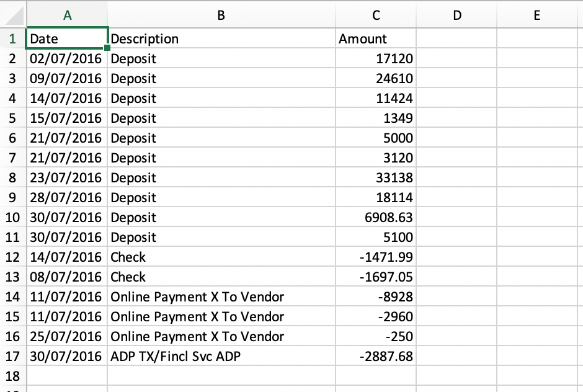Viewport: 583px width, 392px height.
Task: Select Check description in row 13
Action: point(221,277)
